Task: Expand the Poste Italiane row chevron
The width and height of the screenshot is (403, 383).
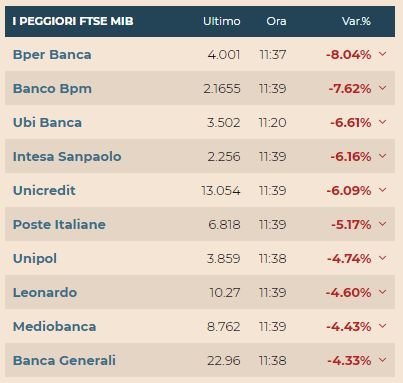Action: tap(383, 224)
